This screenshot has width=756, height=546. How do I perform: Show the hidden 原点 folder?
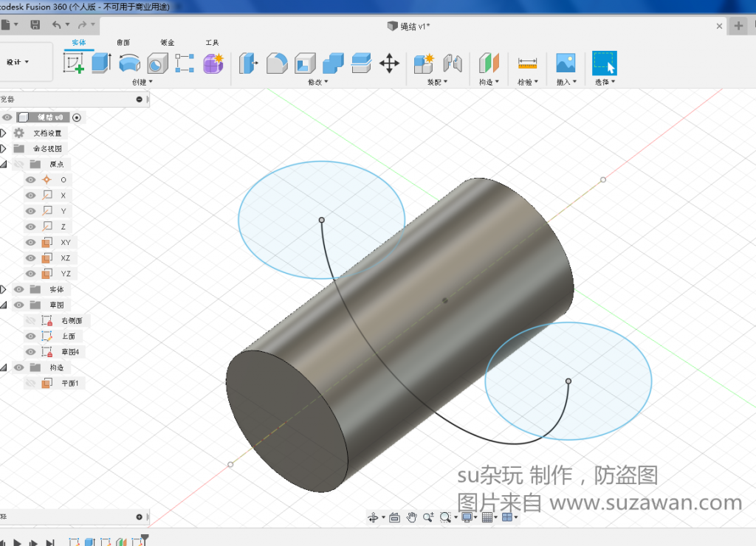tap(18, 165)
